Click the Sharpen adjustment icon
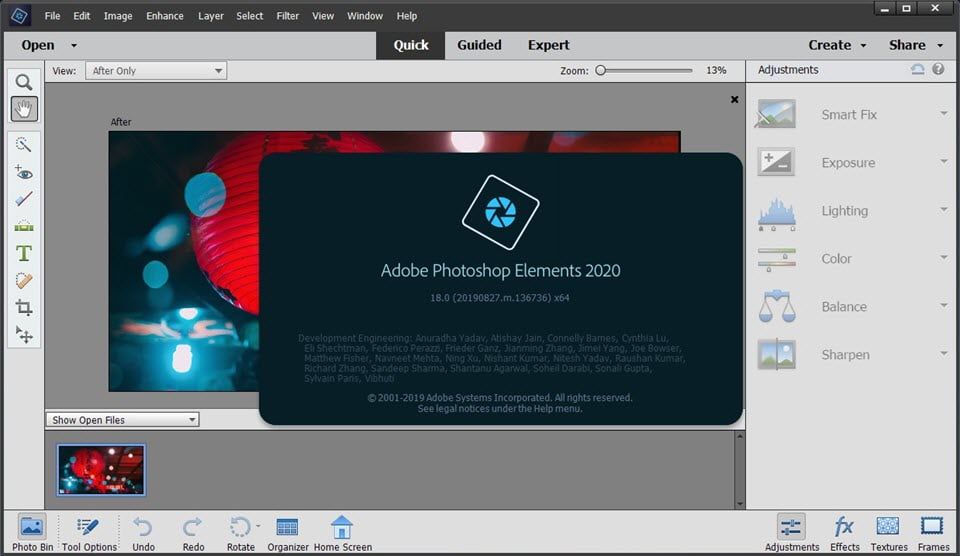Viewport: 960px width, 556px height. tap(776, 355)
